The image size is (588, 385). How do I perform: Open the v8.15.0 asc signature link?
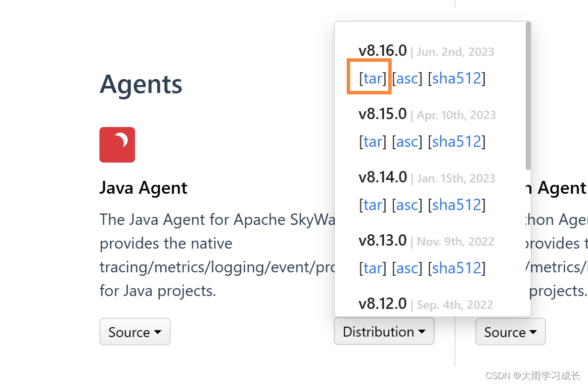coord(407,142)
